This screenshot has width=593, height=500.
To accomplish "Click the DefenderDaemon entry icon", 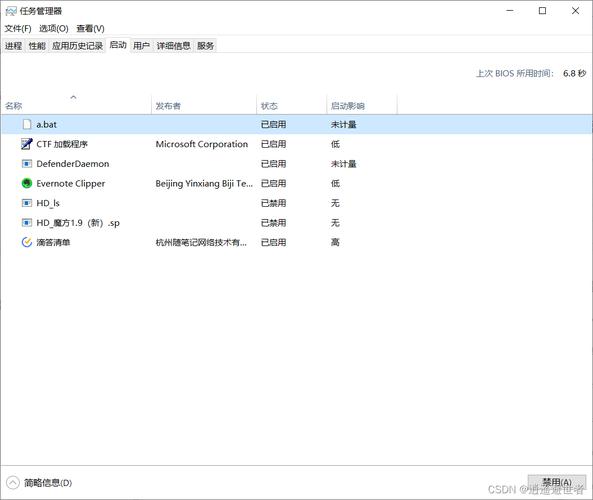I will pyautogui.click(x=26, y=164).
